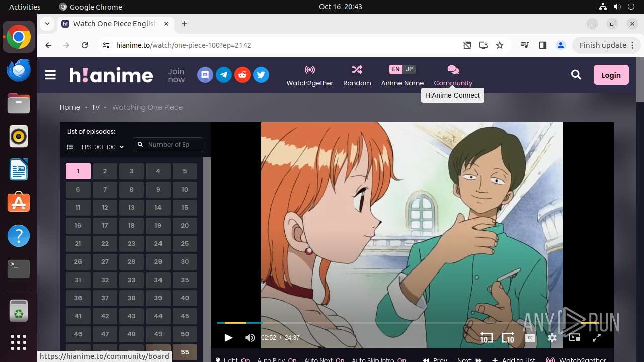Bookmark this page with star icon
644x362 pixels.
[x=500, y=45]
